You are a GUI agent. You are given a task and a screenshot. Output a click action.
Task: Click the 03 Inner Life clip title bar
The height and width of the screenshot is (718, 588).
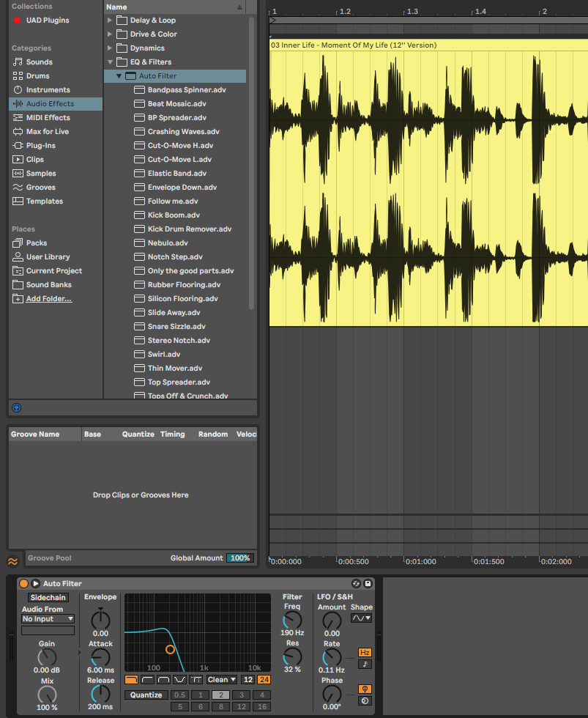428,45
